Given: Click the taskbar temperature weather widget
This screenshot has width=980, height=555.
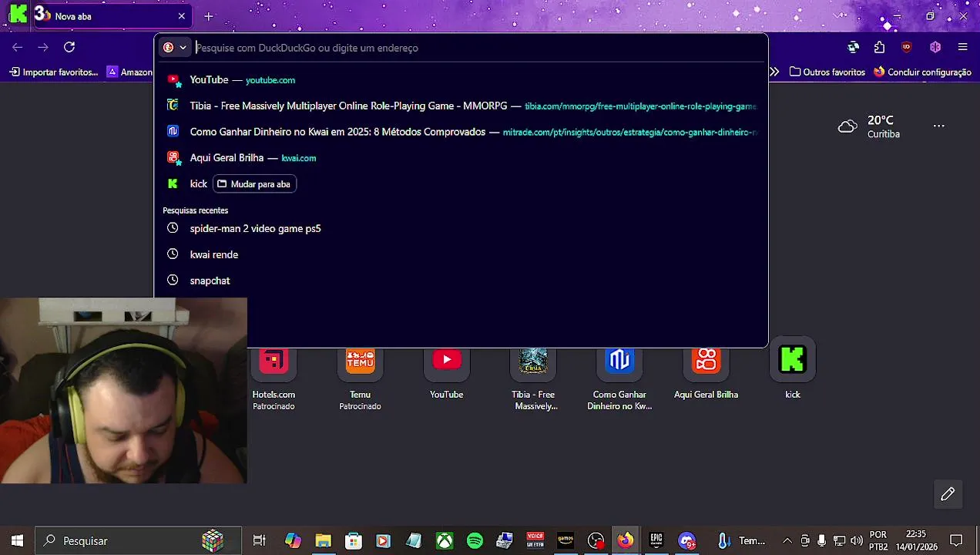Looking at the screenshot, I should click(x=742, y=540).
